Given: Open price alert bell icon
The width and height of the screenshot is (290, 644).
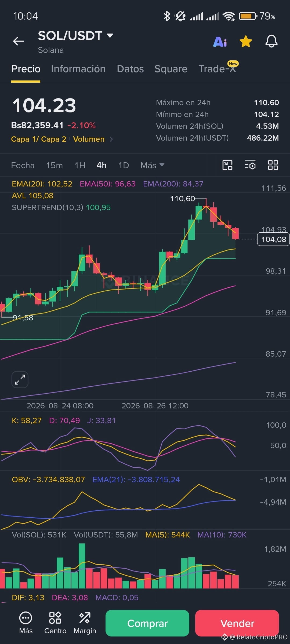Looking at the screenshot, I should pos(271,41).
